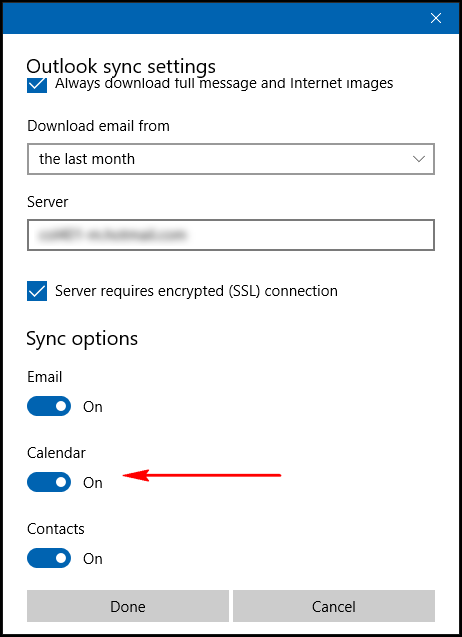The image size is (462, 637).
Task: Click the Cancel button
Action: click(334, 606)
